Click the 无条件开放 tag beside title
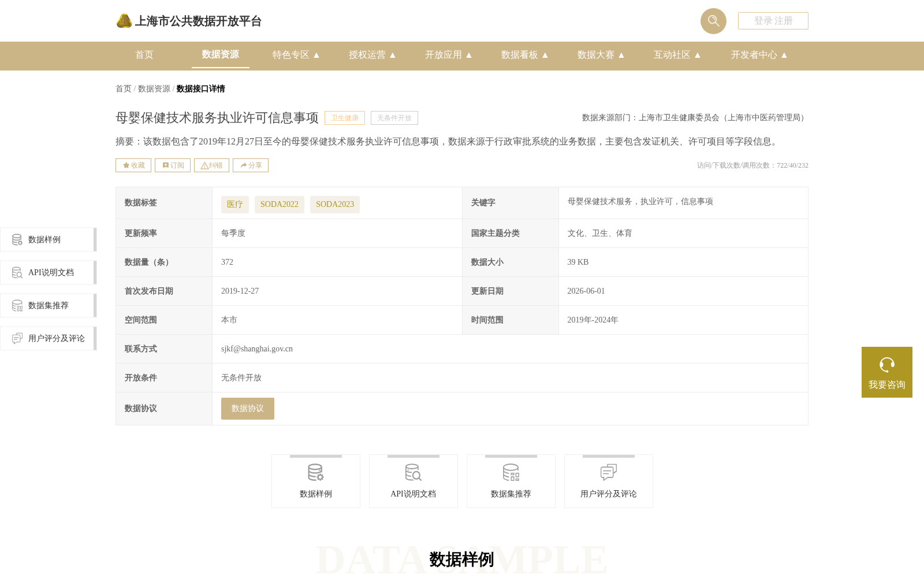The height and width of the screenshot is (578, 924). 394,118
